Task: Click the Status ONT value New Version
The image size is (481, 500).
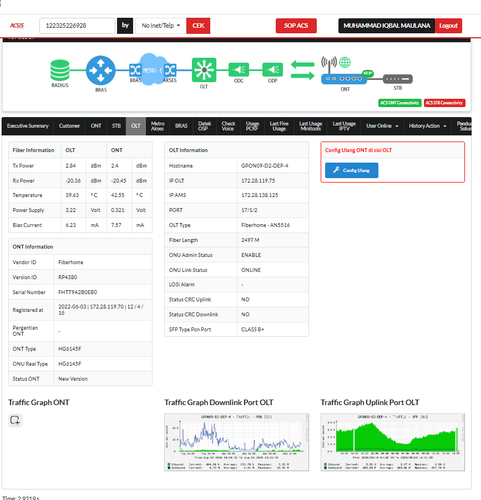Action: tap(73, 379)
